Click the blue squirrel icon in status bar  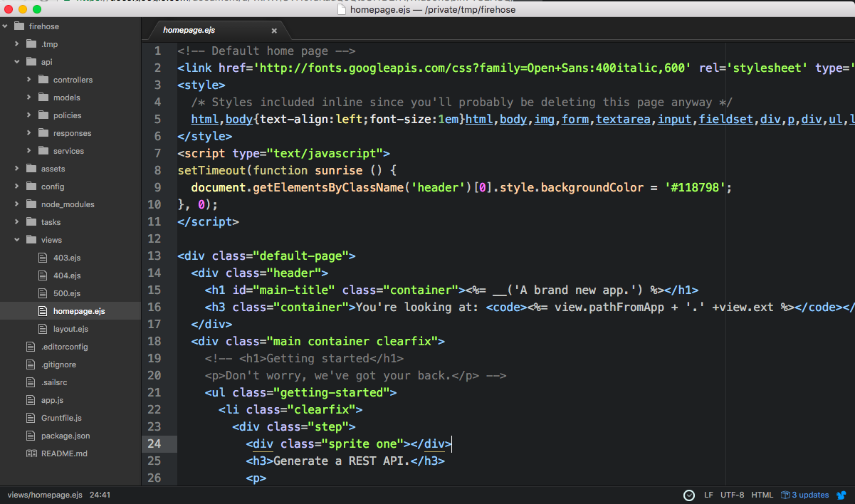841,495
